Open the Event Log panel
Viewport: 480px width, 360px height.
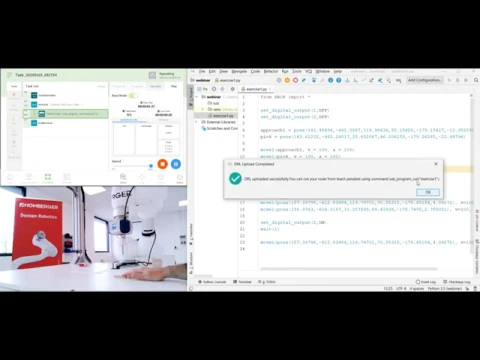tap(426, 282)
